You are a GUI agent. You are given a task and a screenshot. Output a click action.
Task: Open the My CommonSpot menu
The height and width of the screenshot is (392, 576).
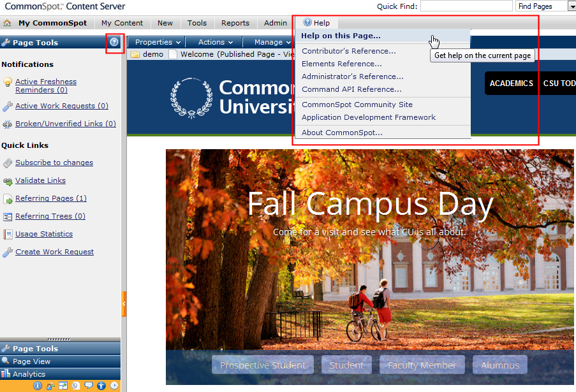tap(52, 23)
